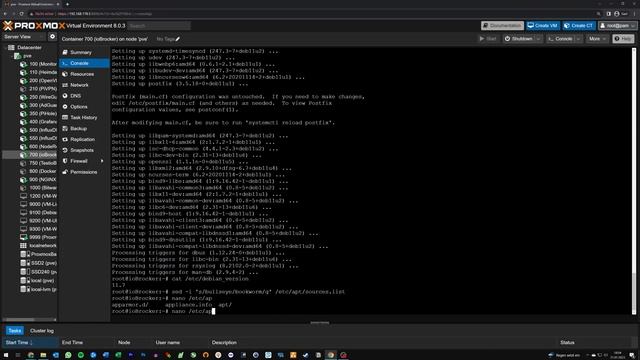Click the Resources cube icon
Screen dimensions: 640x360
coord(65,74)
